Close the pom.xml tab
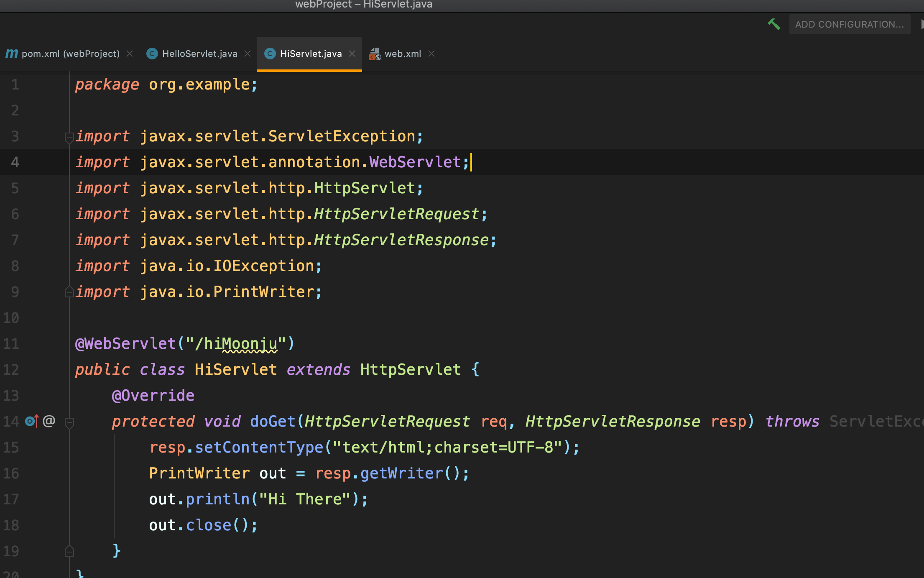The image size is (924, 578). [x=130, y=54]
